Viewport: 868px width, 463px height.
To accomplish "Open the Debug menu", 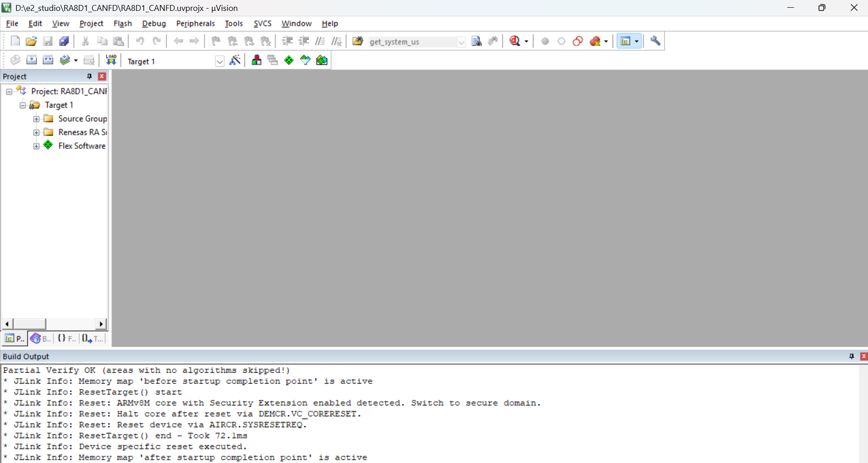I will click(154, 24).
